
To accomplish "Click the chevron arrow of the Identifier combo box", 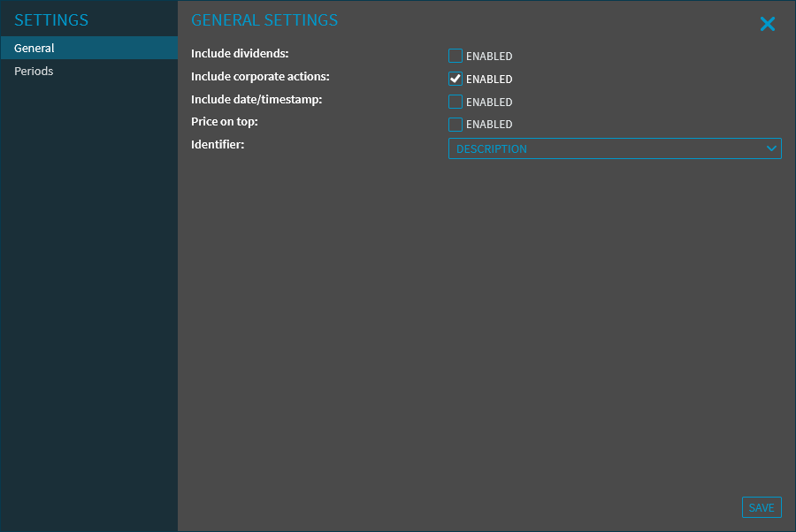I will (771, 148).
